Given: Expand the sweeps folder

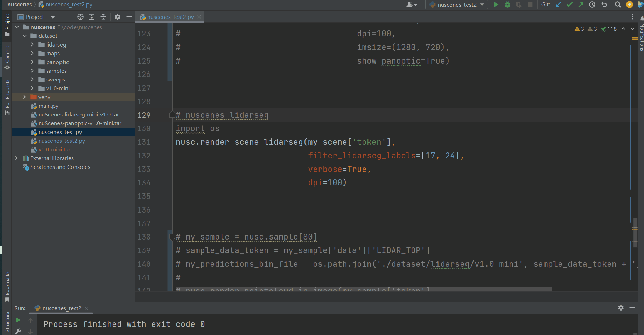Looking at the screenshot, I should [33, 79].
